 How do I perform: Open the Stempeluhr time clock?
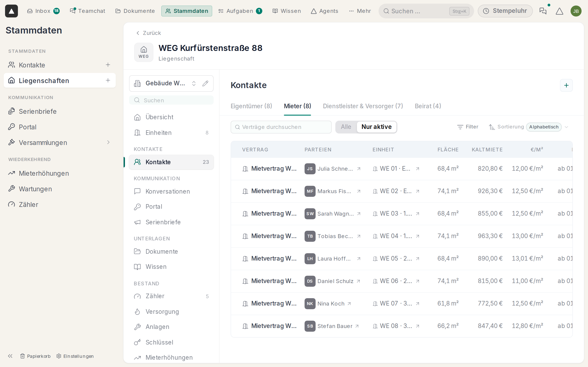505,11
